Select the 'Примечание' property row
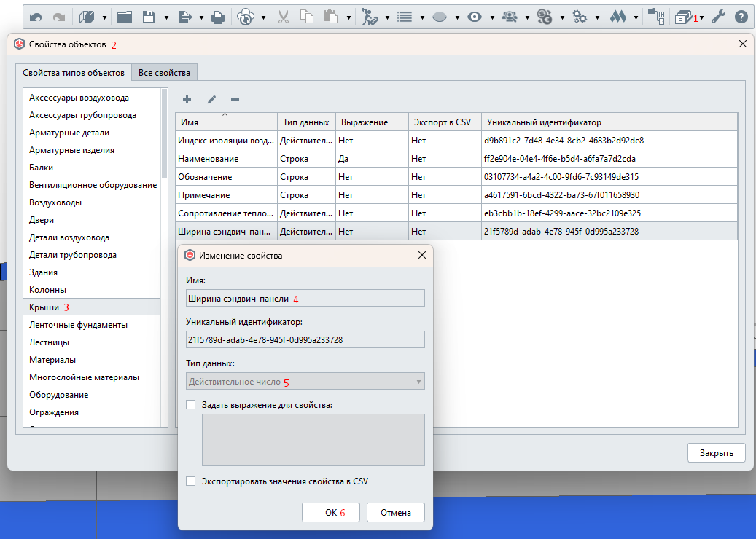 pos(456,195)
